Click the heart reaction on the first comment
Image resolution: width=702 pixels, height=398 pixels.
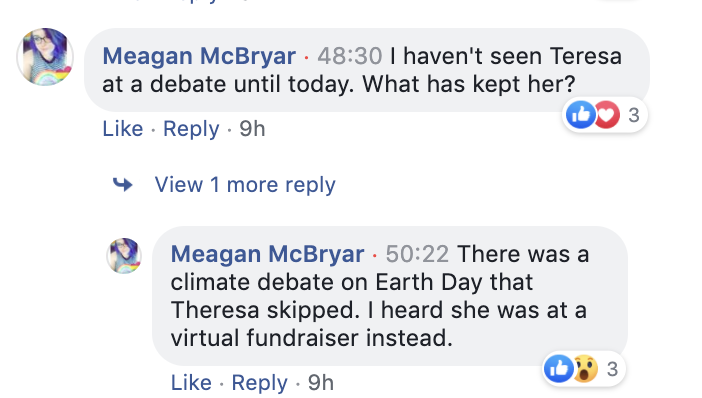(x=607, y=115)
